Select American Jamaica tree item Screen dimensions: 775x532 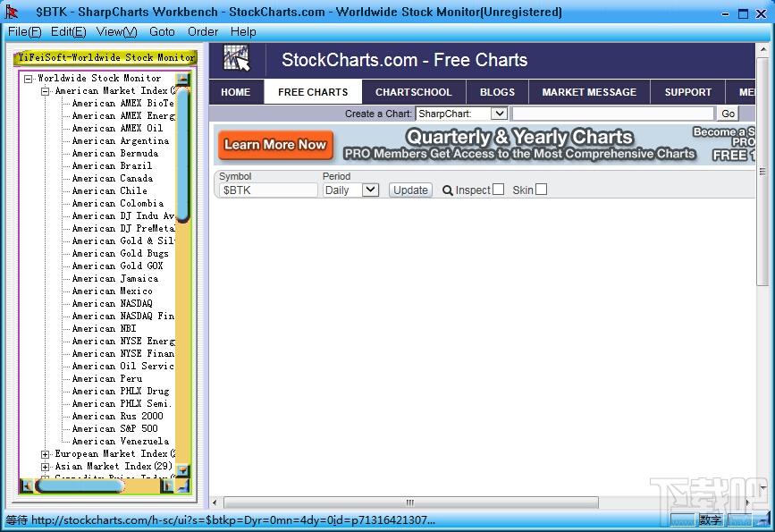point(115,279)
